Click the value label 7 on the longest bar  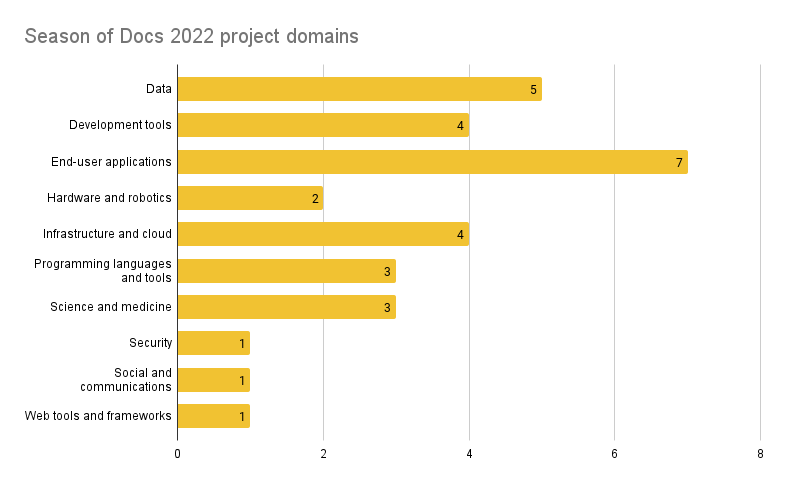(679, 163)
